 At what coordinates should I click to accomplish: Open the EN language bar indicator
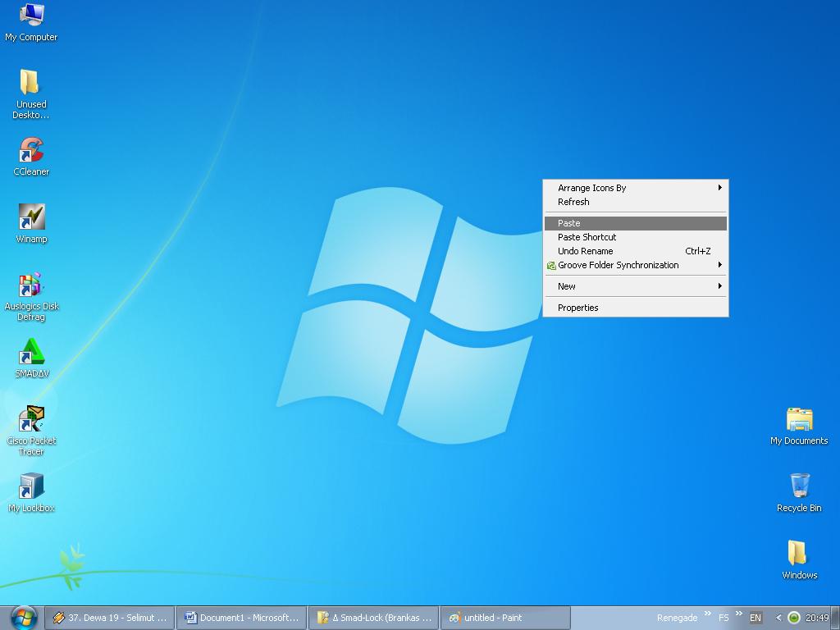click(756, 618)
